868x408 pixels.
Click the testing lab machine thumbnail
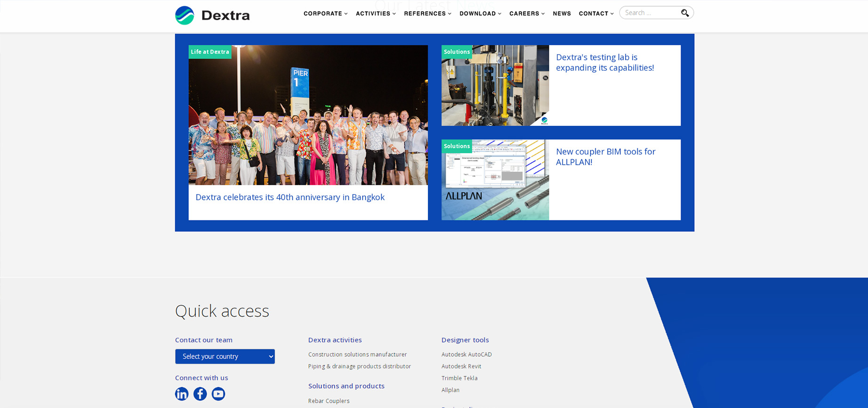(495, 85)
